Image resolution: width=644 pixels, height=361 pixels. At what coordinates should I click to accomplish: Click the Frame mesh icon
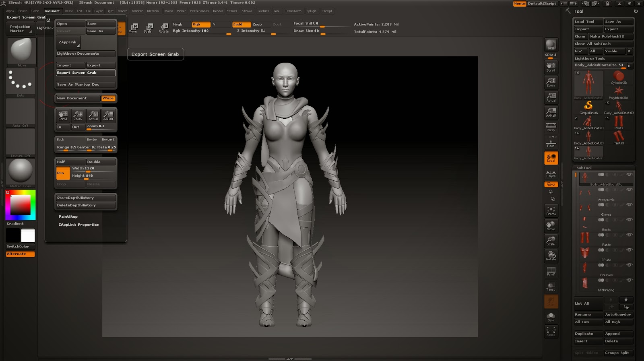[551, 211]
